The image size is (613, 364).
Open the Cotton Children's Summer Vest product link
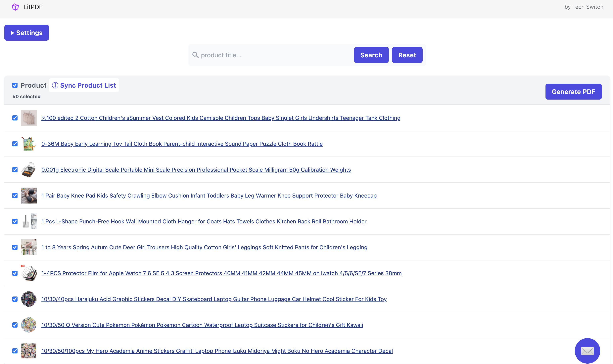221,118
